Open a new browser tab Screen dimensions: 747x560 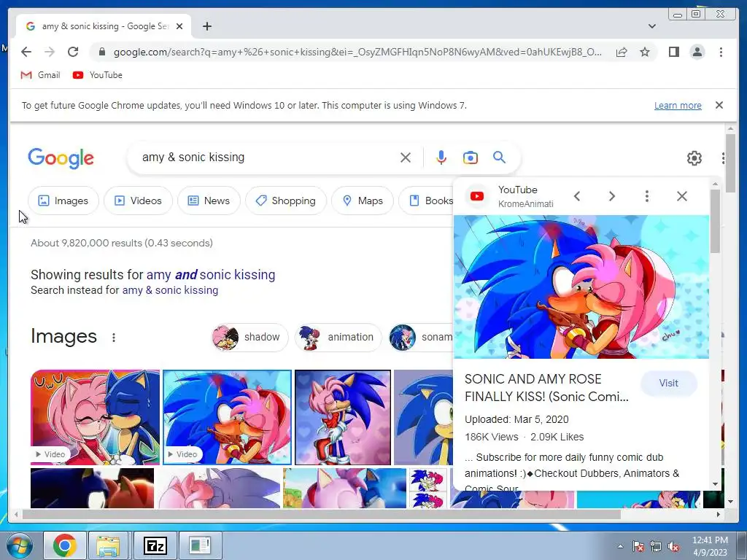point(206,26)
